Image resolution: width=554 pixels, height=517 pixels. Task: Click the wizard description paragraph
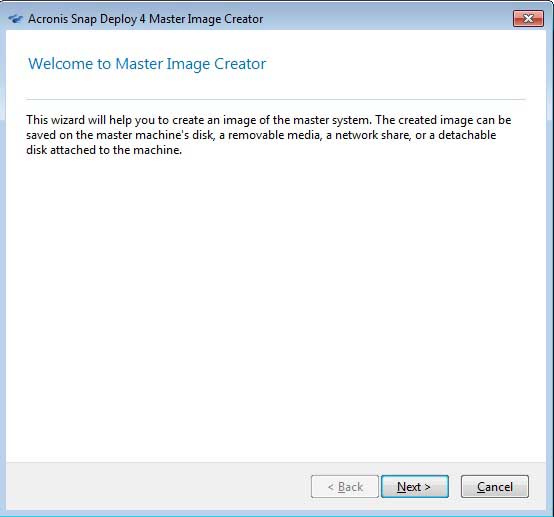point(269,135)
